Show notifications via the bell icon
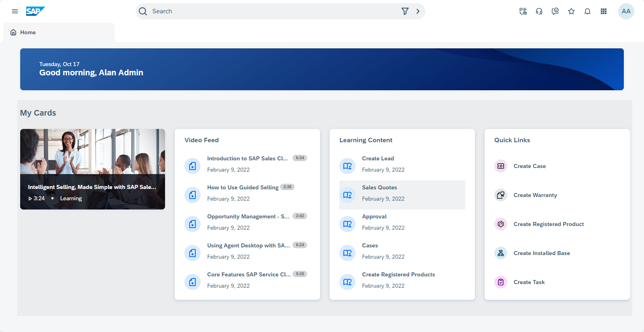644x332 pixels. [588, 11]
